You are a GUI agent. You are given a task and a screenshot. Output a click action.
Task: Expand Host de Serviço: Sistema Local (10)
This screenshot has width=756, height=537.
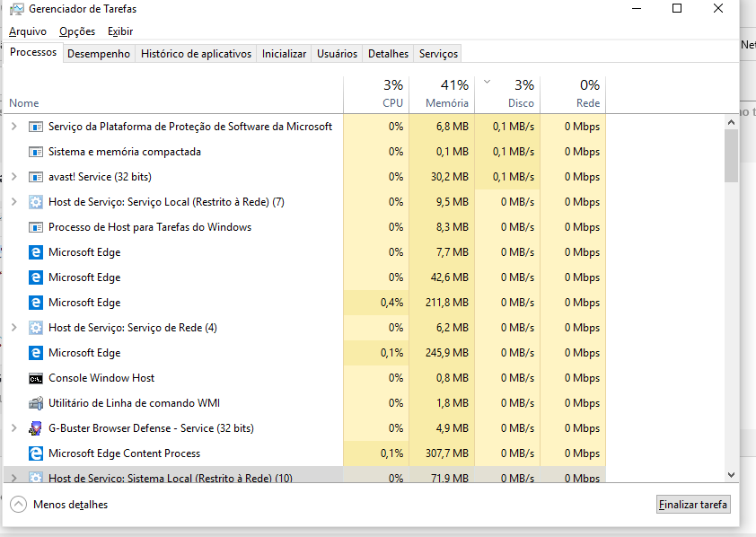coord(14,478)
